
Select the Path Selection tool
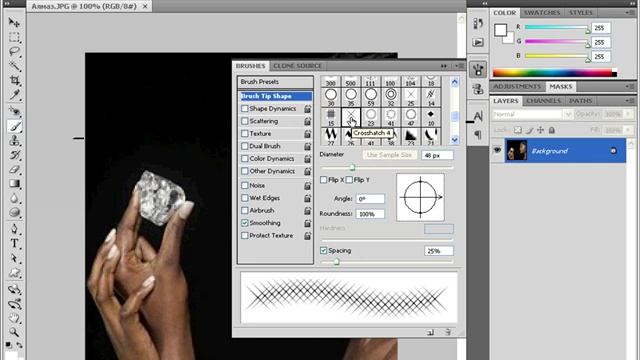[x=14, y=258]
